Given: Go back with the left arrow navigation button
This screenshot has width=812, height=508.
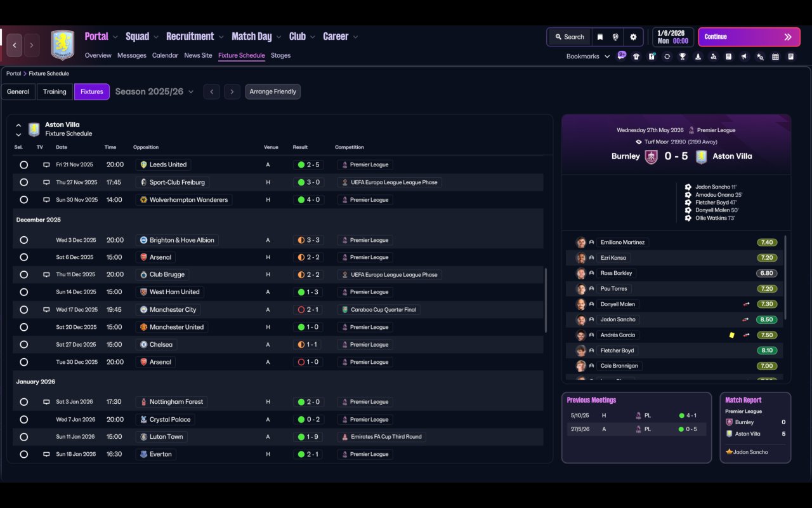Looking at the screenshot, I should pyautogui.click(x=15, y=45).
